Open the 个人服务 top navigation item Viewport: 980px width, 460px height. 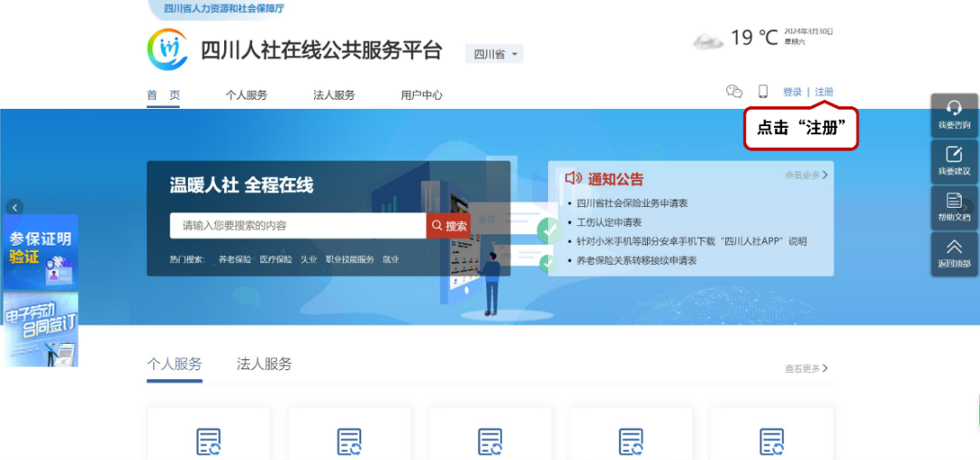click(x=246, y=95)
